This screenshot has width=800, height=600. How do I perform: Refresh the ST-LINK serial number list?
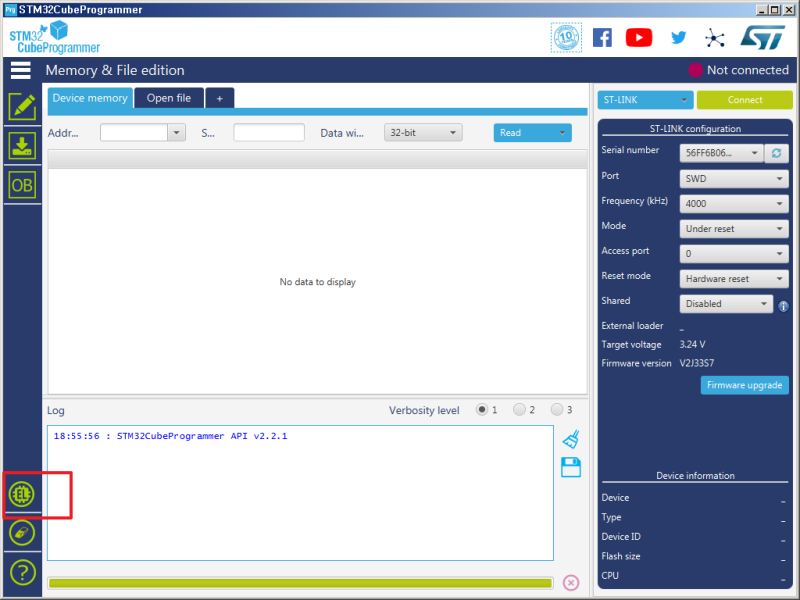[775, 153]
